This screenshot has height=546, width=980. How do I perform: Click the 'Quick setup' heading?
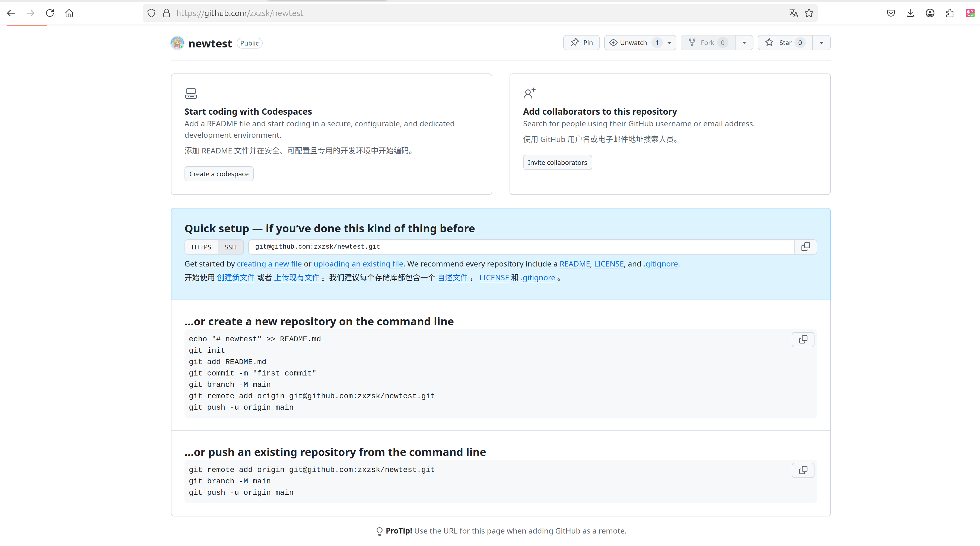(x=329, y=229)
